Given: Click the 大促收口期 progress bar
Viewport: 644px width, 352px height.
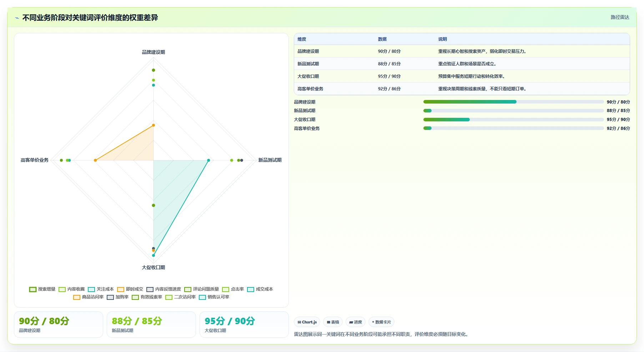Looking at the screenshot, I should pos(513,120).
